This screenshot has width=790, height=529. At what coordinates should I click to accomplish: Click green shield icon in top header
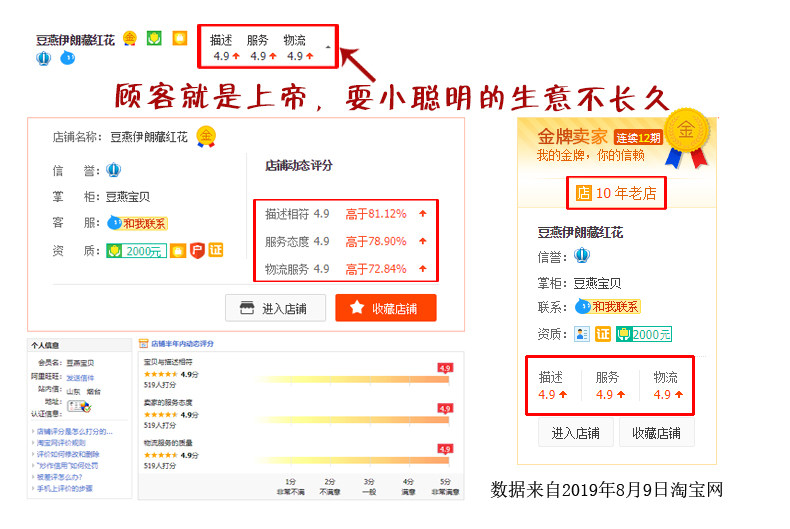point(154,38)
